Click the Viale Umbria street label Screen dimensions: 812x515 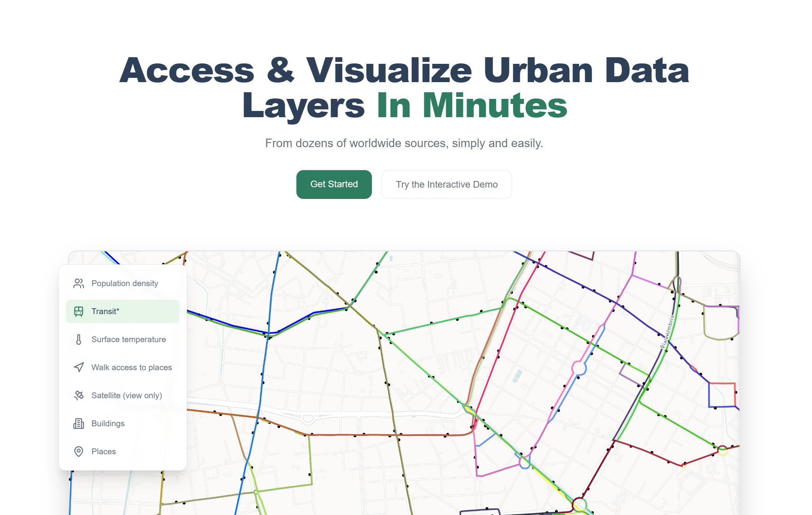point(667,332)
